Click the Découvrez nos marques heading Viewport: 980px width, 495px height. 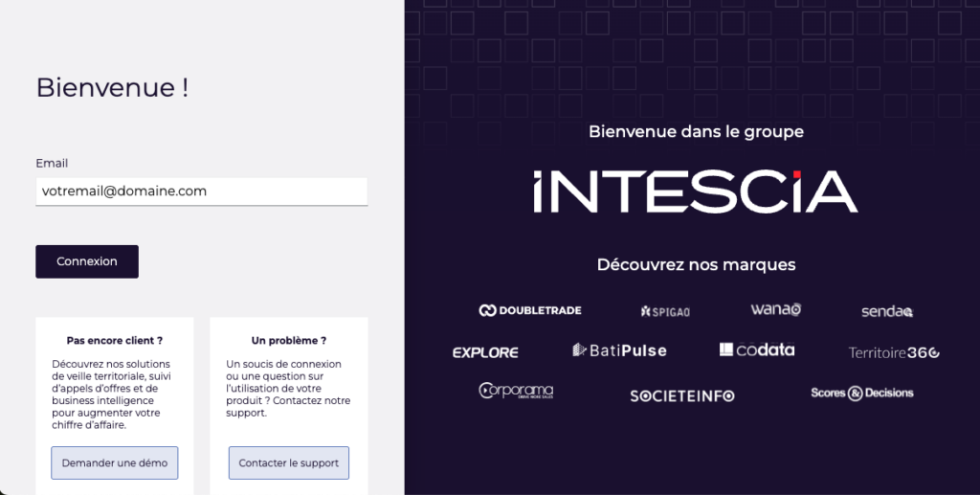696,264
